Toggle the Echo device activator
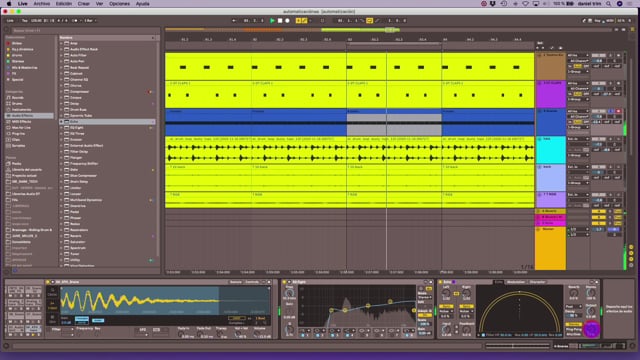Image resolution: width=640 pixels, height=360 pixels. [x=440, y=282]
